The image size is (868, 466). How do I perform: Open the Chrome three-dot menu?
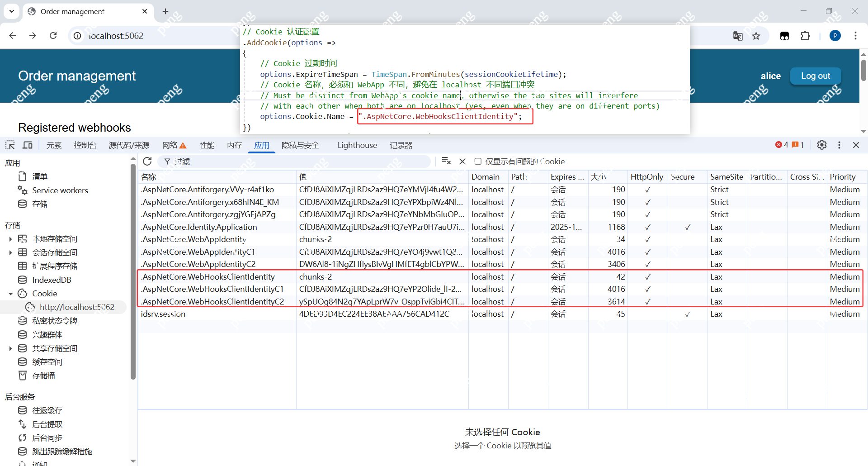[855, 36]
